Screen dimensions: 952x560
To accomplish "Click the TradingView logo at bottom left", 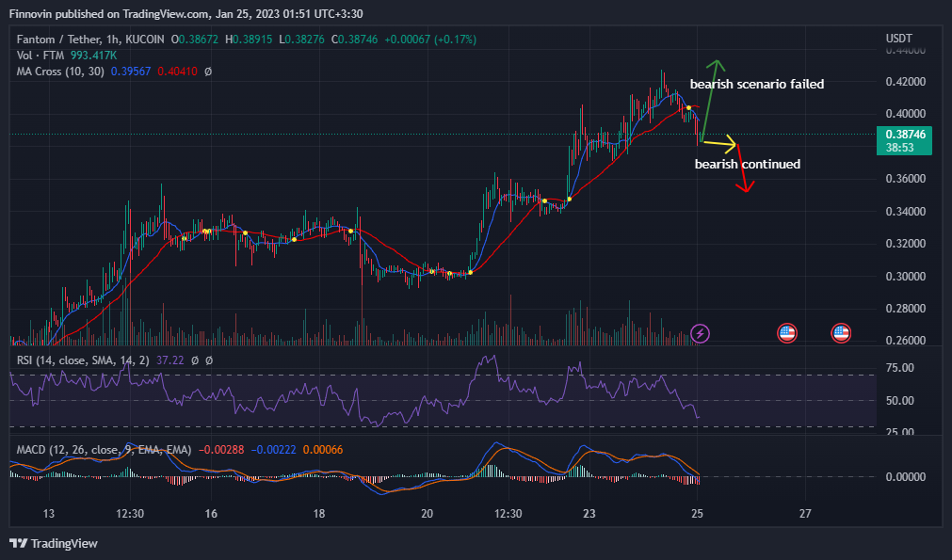I will pyautogui.click(x=54, y=543).
